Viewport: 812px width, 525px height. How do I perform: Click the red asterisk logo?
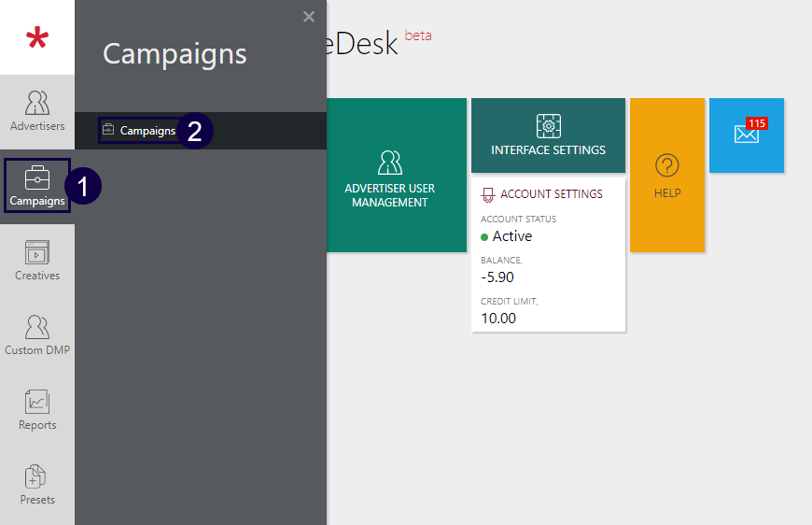point(37,39)
